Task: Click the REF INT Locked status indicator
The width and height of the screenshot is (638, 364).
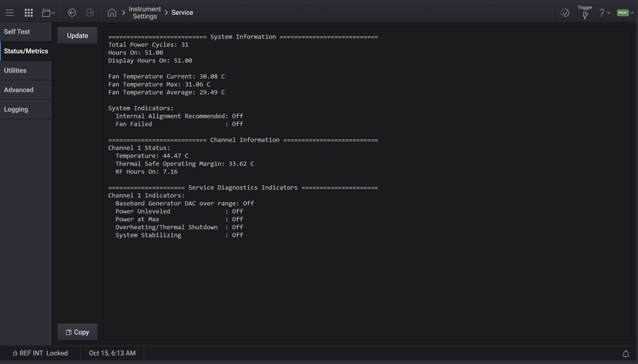Action: pos(41,353)
